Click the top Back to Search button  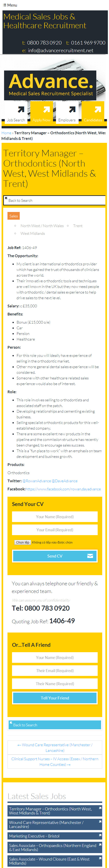coord(54,200)
